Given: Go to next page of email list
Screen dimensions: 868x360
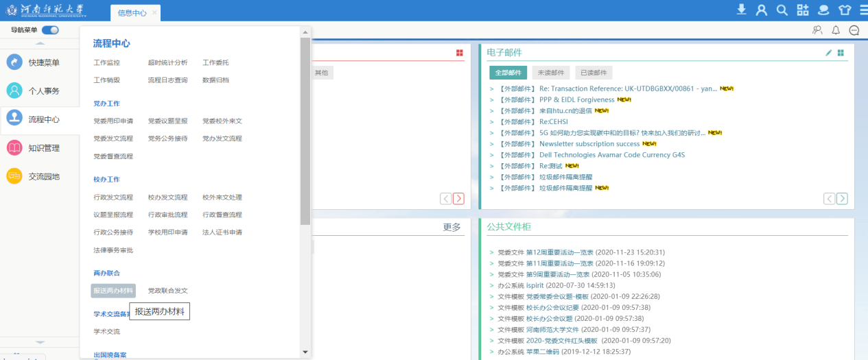Looking at the screenshot, I should tap(842, 199).
